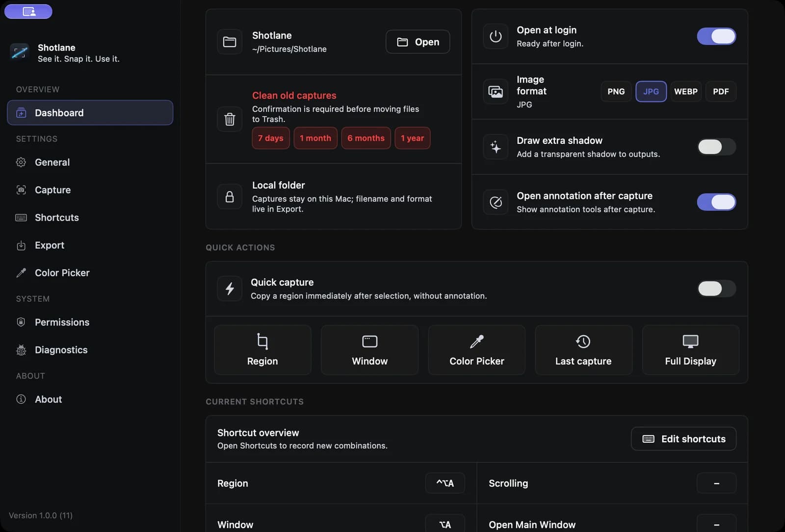Enable the Quick capture toggle
Image resolution: width=785 pixels, height=532 pixels.
[x=716, y=289]
